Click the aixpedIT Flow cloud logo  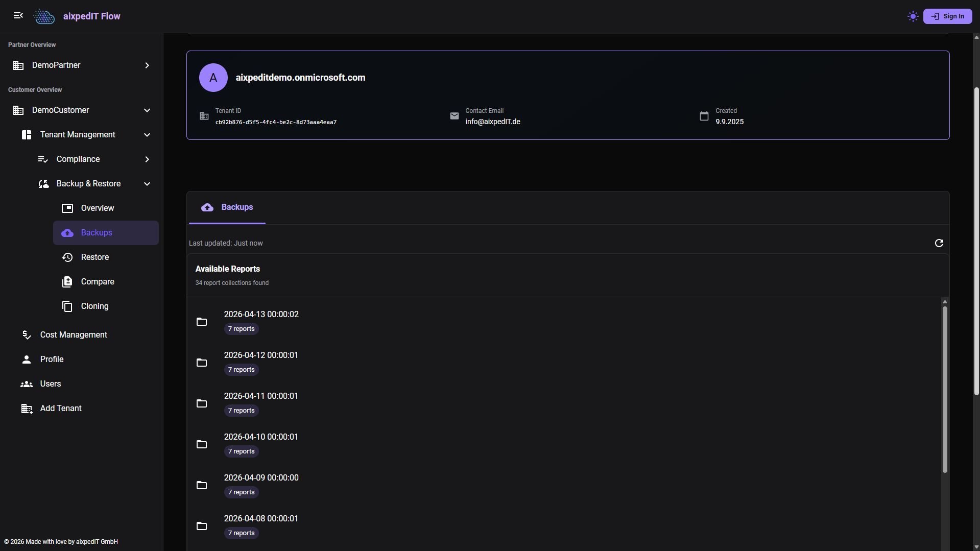point(44,16)
